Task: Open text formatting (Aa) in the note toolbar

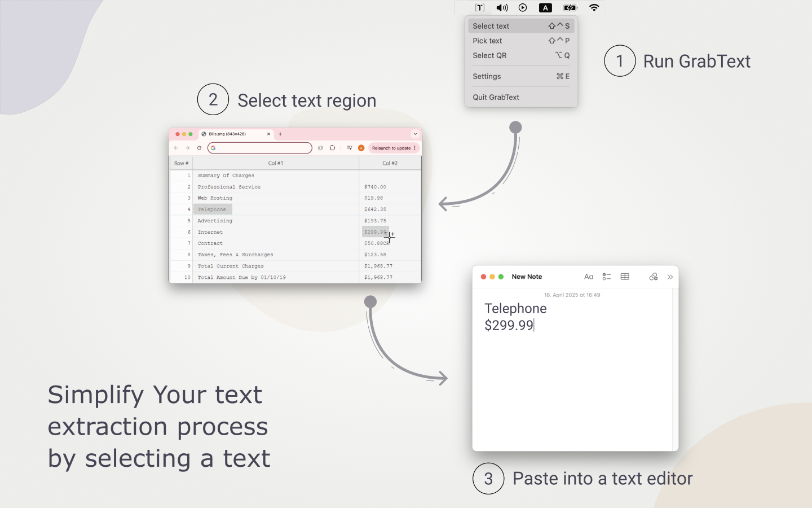Action: (589, 277)
